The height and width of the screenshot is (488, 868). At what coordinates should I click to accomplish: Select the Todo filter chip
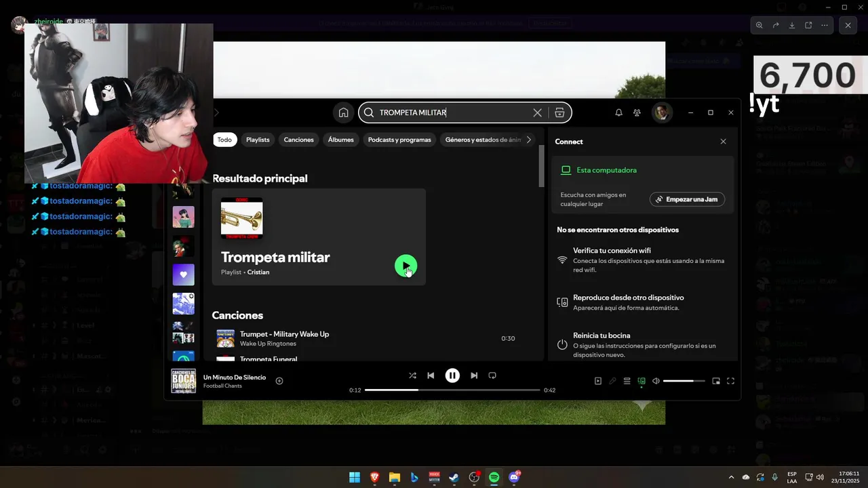click(x=224, y=140)
